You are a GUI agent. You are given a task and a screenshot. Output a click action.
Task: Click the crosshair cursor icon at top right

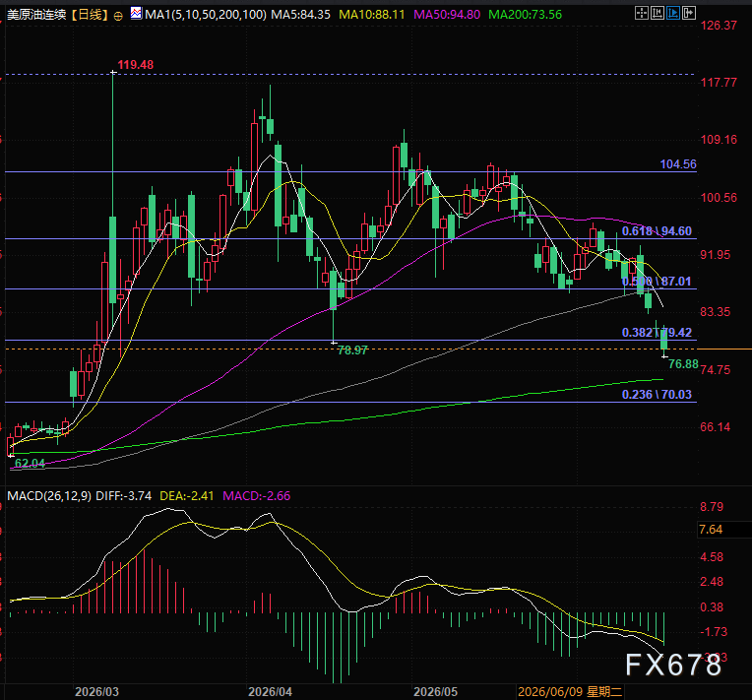click(x=641, y=13)
